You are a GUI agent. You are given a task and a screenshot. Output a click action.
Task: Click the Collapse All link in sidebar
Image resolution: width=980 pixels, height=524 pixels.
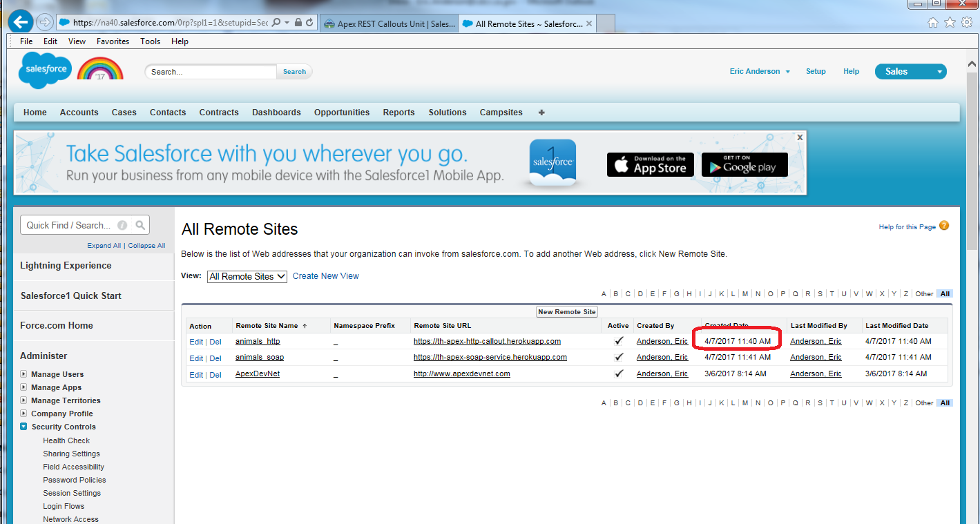click(146, 246)
